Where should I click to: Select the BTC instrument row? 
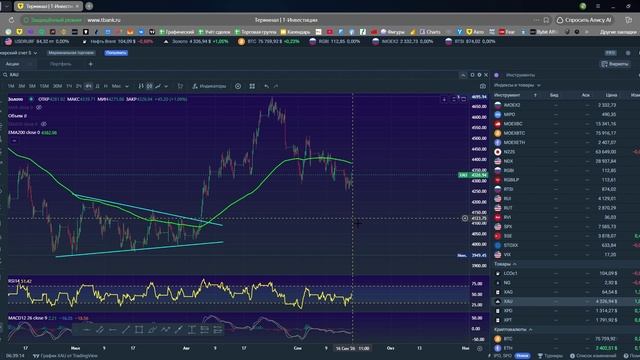click(565, 339)
